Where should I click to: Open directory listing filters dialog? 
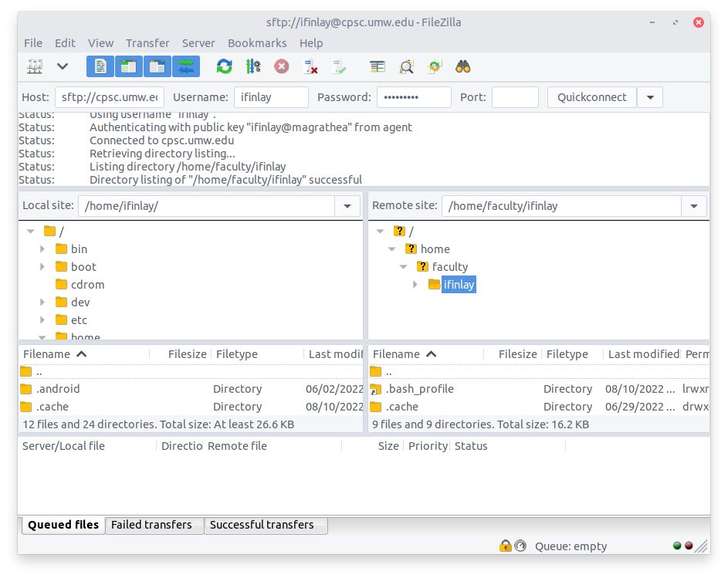tap(378, 66)
